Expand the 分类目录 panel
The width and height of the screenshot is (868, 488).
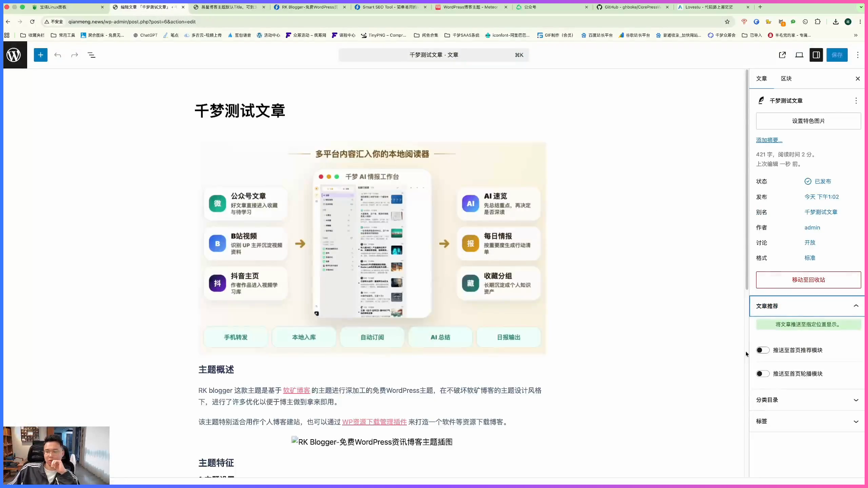pos(807,400)
